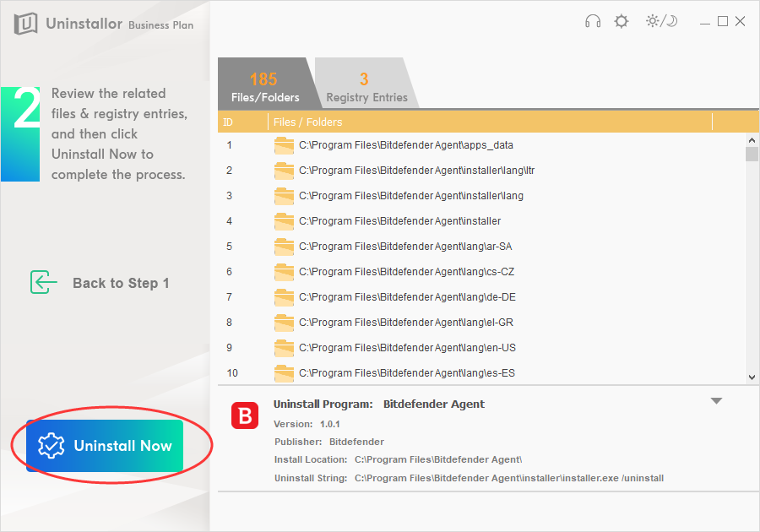Click the list scrollbar down arrow
The height and width of the screenshot is (532, 760).
tap(752, 377)
